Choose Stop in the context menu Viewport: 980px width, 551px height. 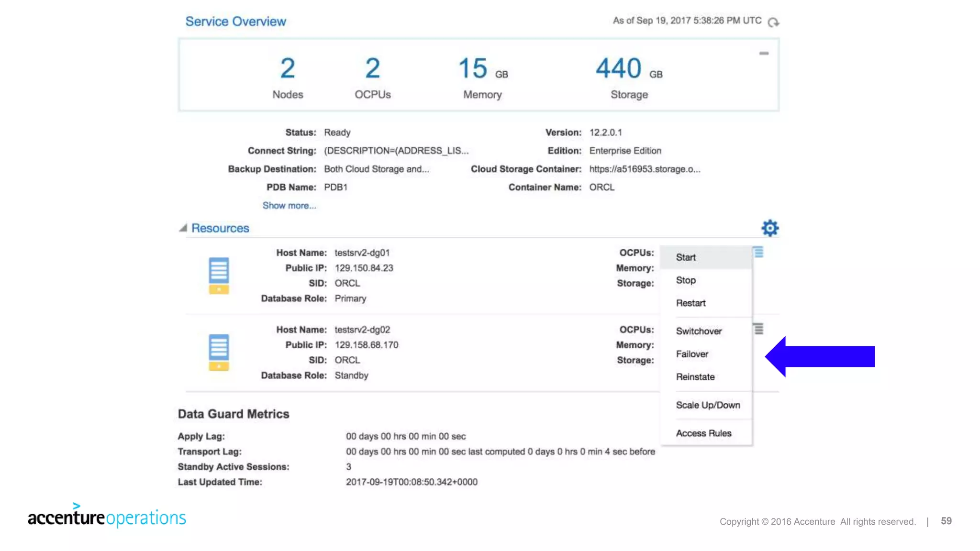click(x=686, y=280)
